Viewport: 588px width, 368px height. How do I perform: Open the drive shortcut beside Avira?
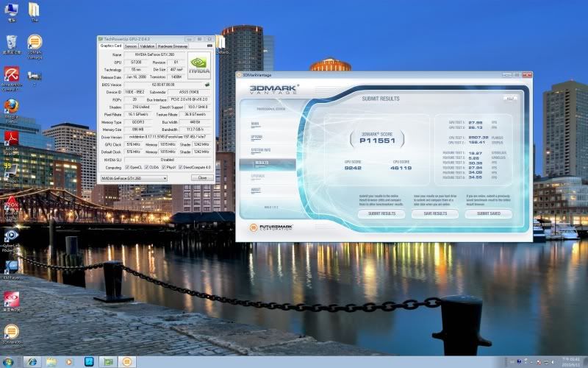click(34, 78)
